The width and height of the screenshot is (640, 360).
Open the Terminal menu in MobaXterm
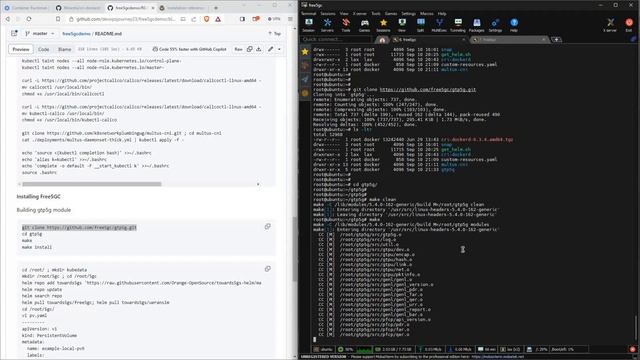coord(309,13)
